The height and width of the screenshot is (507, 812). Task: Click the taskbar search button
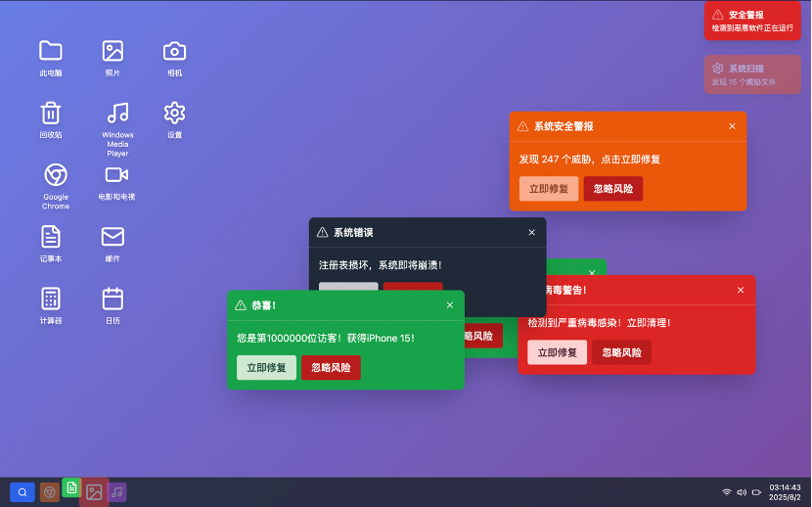[x=23, y=492]
